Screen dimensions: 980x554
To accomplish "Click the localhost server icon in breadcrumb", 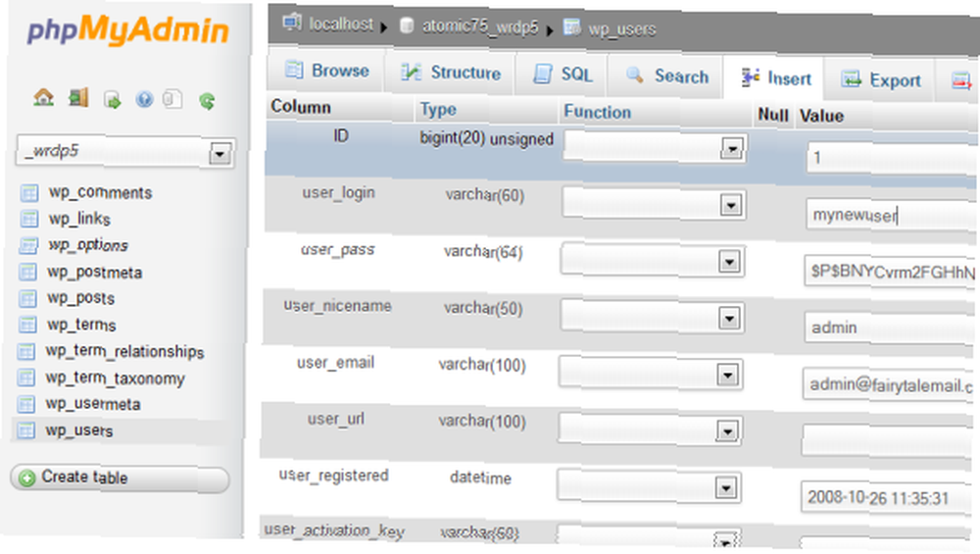I will [x=291, y=24].
